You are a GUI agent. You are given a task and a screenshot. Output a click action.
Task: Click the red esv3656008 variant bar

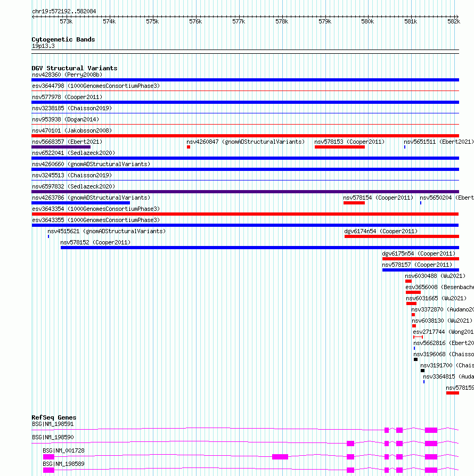click(413, 292)
